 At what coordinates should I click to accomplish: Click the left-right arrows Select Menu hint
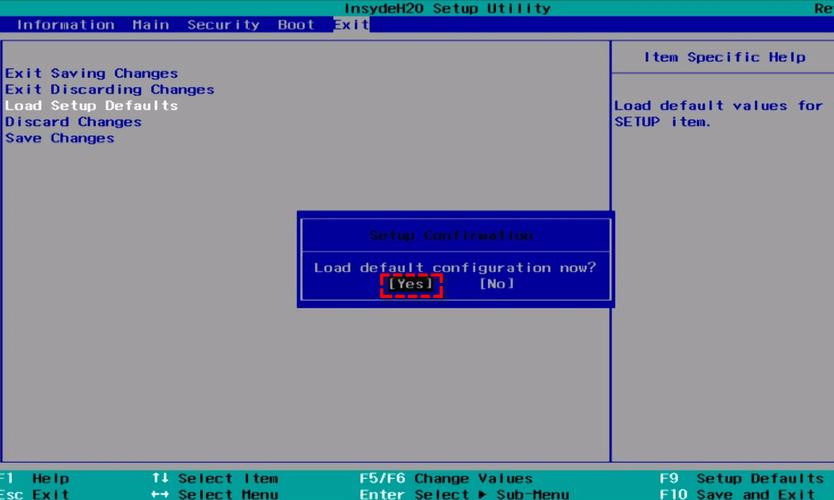coord(214,494)
